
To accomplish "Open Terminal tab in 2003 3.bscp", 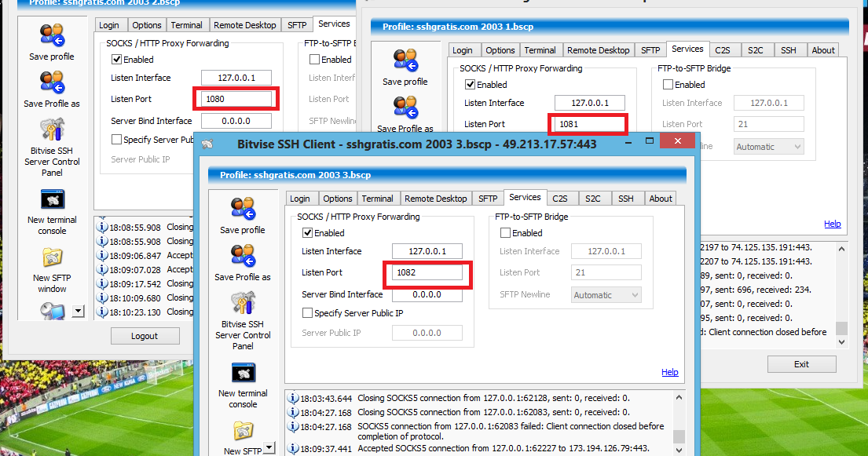I will [378, 199].
